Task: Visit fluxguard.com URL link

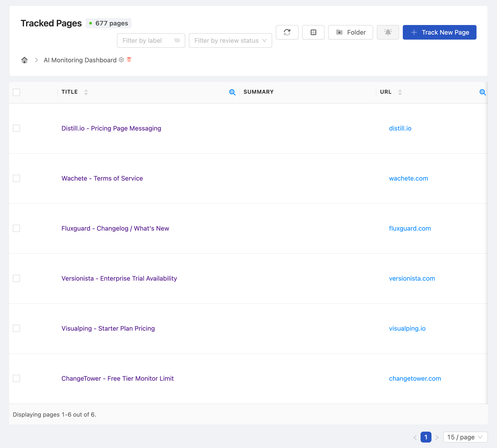Action: 410,228
